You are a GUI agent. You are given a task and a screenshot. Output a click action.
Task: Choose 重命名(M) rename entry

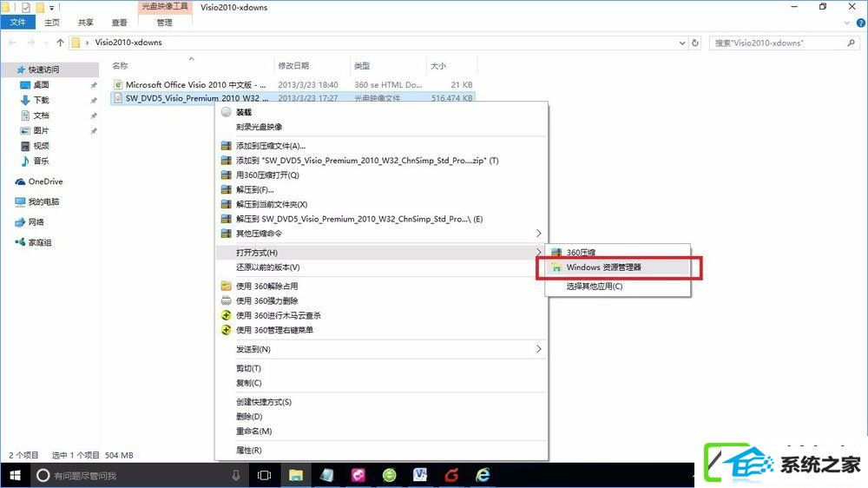[x=253, y=431]
